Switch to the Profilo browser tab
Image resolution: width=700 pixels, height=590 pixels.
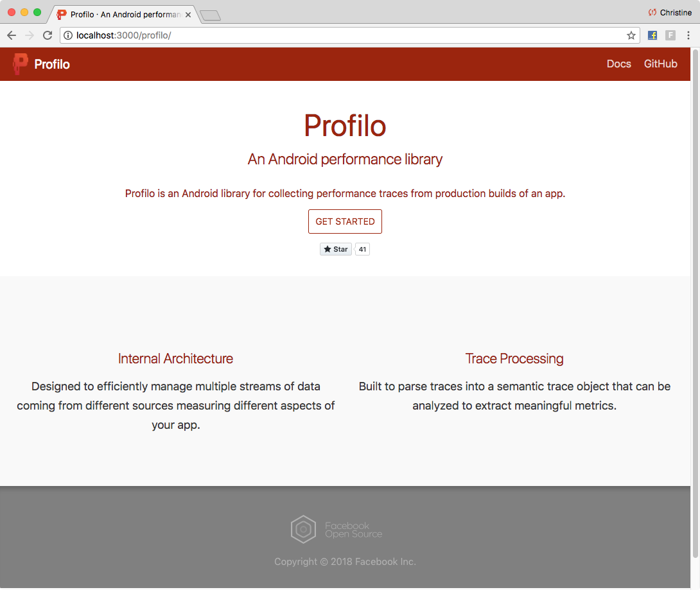116,14
